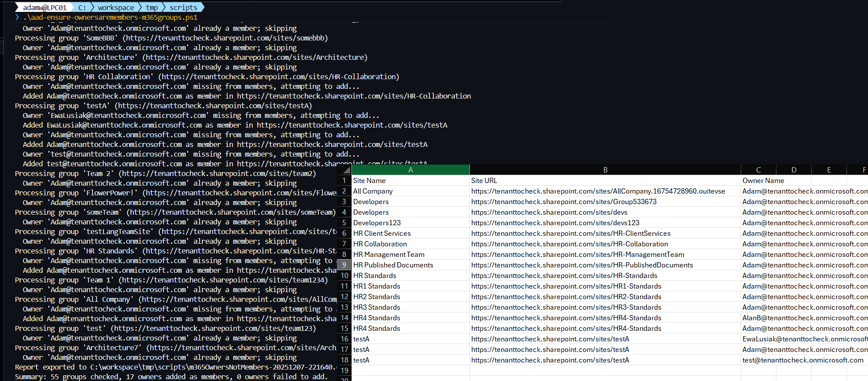Select the 'All Company' site name cell

pos(410,191)
